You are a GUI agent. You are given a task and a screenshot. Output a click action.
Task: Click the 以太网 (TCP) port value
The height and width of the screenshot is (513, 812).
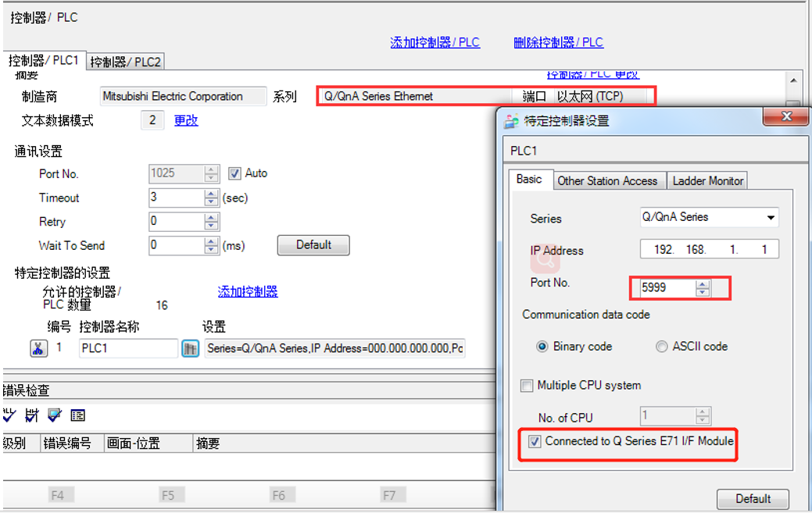(x=600, y=96)
